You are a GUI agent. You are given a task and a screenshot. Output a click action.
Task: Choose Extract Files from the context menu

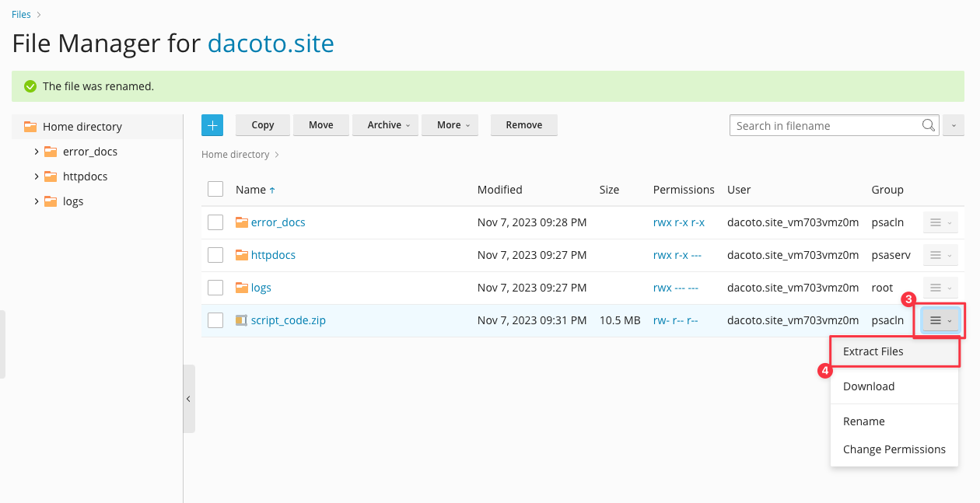[873, 351]
